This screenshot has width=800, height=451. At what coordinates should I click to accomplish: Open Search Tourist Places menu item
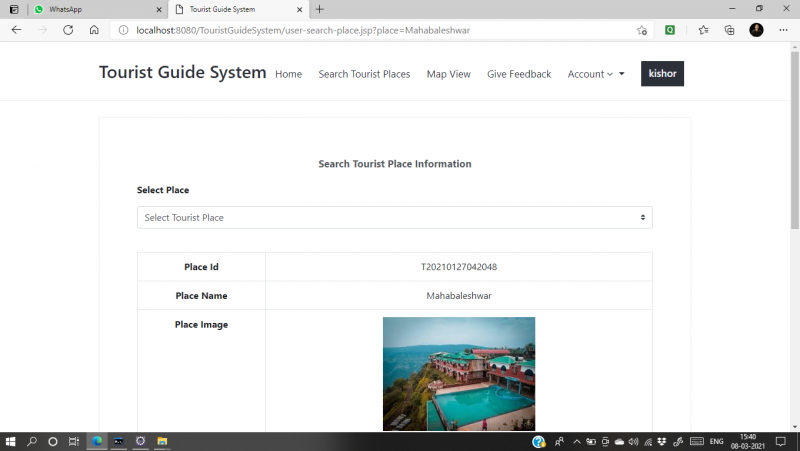364,74
